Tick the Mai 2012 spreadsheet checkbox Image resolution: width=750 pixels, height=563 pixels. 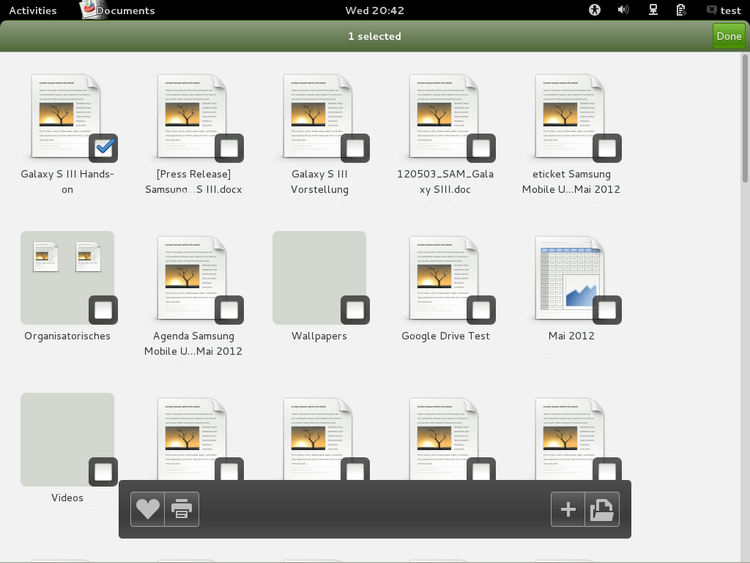(607, 310)
